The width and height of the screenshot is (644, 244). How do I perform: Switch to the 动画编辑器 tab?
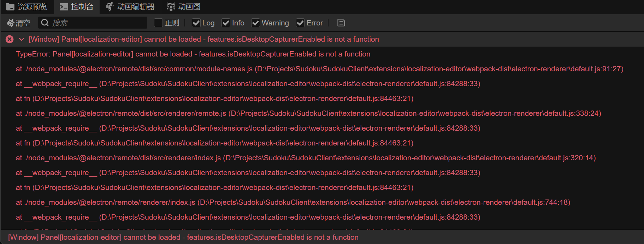(x=135, y=7)
